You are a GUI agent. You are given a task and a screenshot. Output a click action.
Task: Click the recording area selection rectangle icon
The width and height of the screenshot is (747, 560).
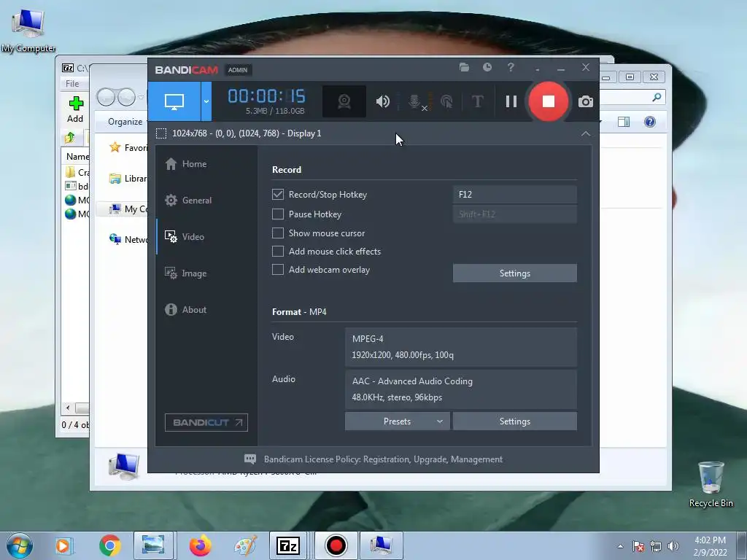[x=161, y=133]
